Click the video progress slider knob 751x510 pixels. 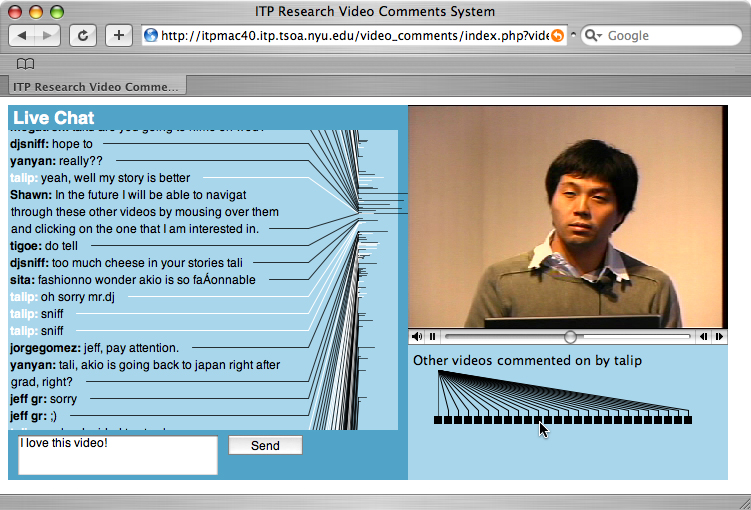point(570,337)
